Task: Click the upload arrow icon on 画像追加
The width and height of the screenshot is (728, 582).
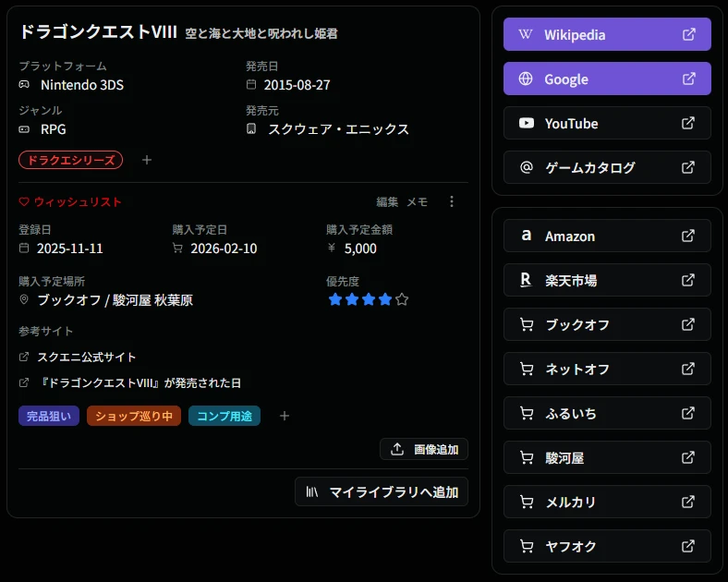Action: (397, 449)
